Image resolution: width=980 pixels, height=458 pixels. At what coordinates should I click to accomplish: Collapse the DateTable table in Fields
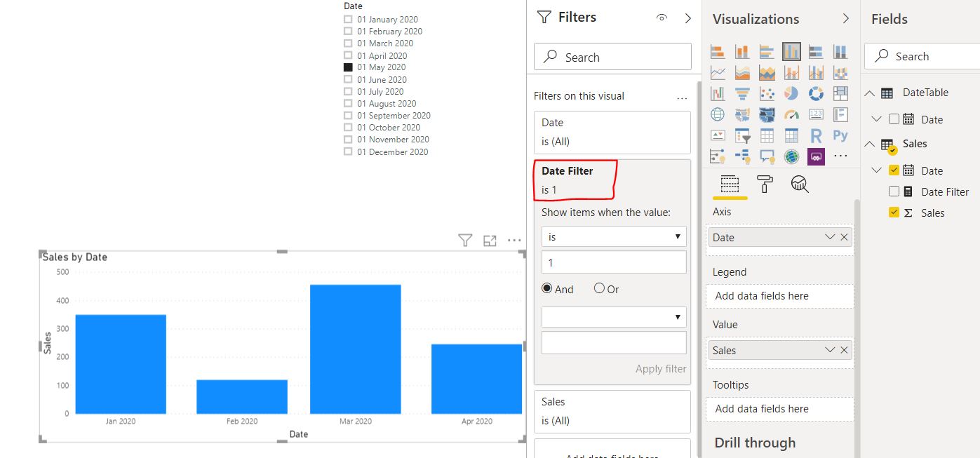pyautogui.click(x=870, y=93)
